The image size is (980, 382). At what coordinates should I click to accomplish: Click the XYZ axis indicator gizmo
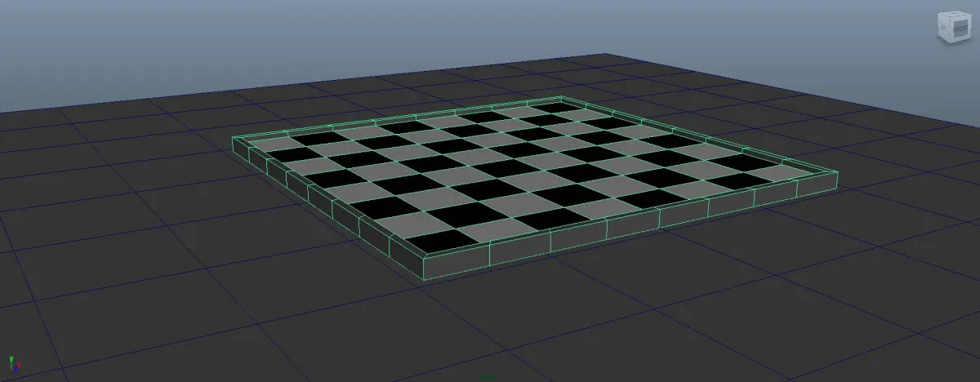[13, 364]
